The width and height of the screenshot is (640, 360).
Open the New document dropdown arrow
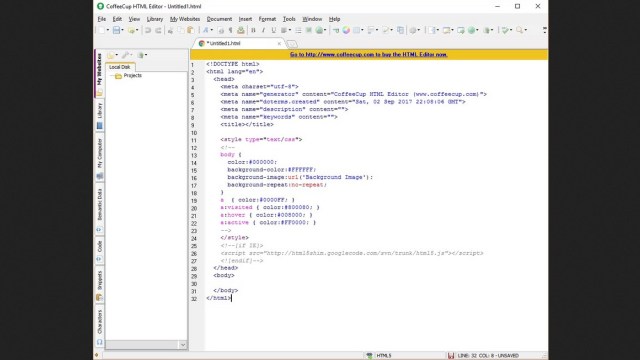(108, 30)
